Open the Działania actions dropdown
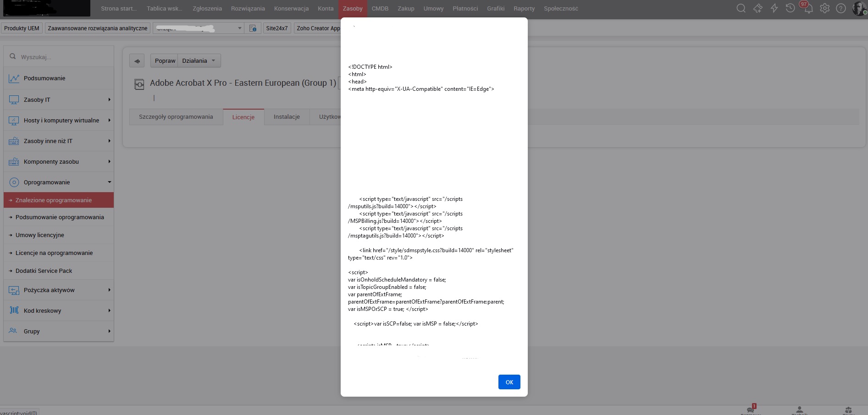The image size is (868, 415). (199, 61)
